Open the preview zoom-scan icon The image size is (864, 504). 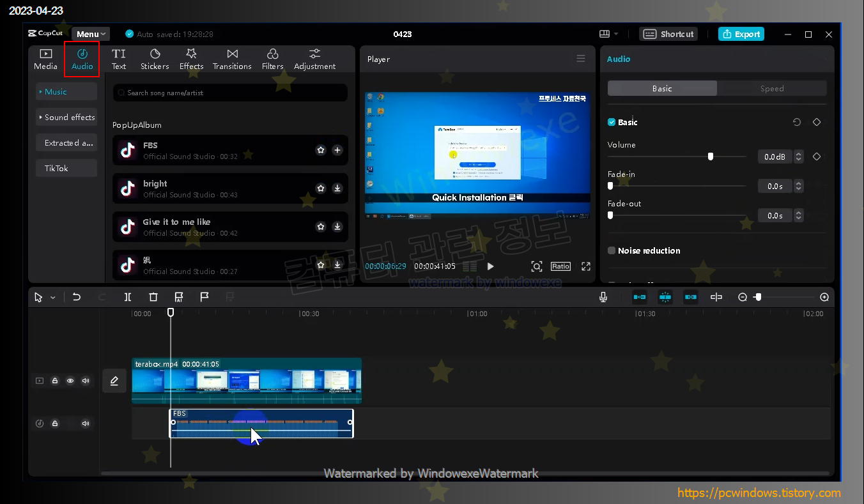[x=537, y=266]
